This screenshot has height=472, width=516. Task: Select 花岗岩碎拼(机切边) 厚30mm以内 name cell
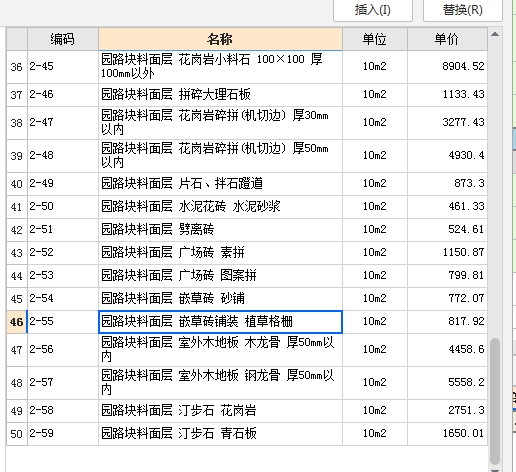click(x=220, y=123)
